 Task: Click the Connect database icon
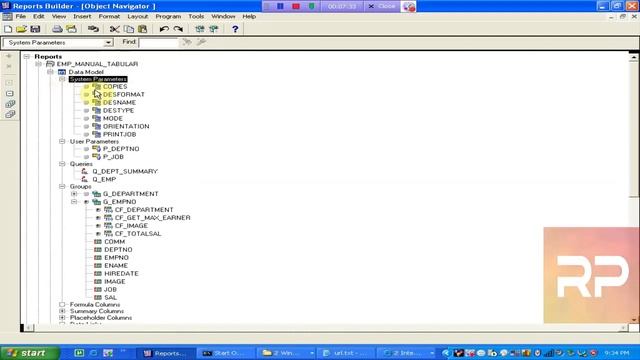point(93,29)
